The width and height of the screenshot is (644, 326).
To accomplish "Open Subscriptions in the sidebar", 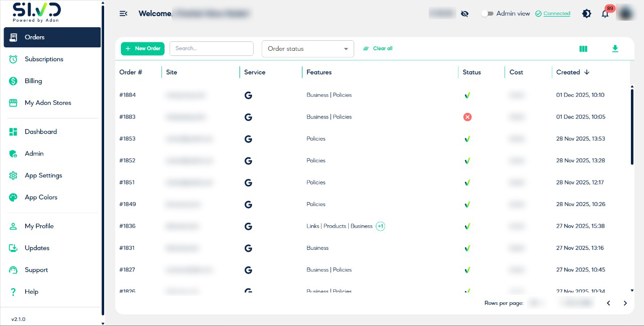I will point(44,59).
